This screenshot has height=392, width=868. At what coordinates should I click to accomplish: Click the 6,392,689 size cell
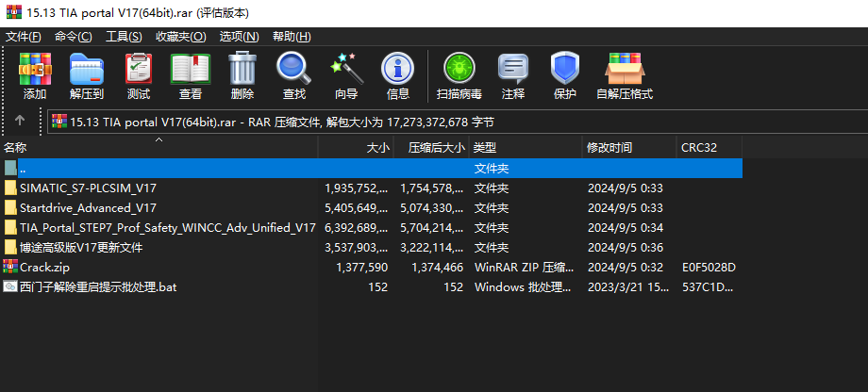(356, 227)
